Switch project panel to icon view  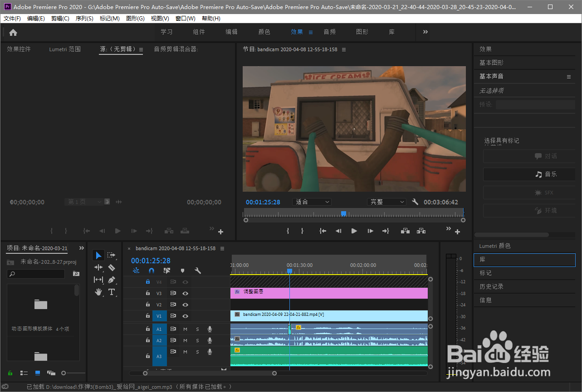pyautogui.click(x=38, y=373)
